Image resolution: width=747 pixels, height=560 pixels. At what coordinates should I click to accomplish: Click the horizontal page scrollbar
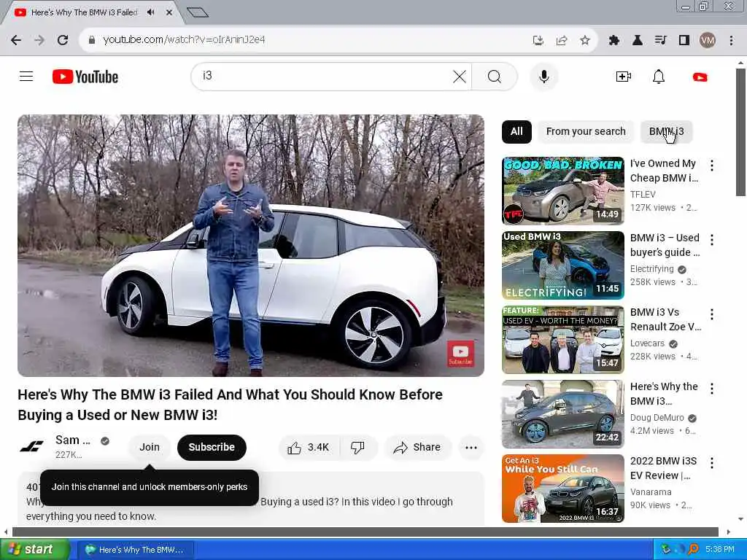[365, 532]
